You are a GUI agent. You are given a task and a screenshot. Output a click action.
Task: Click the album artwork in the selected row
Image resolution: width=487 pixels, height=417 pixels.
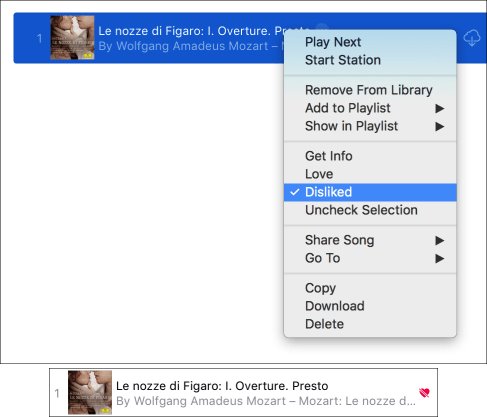72,38
